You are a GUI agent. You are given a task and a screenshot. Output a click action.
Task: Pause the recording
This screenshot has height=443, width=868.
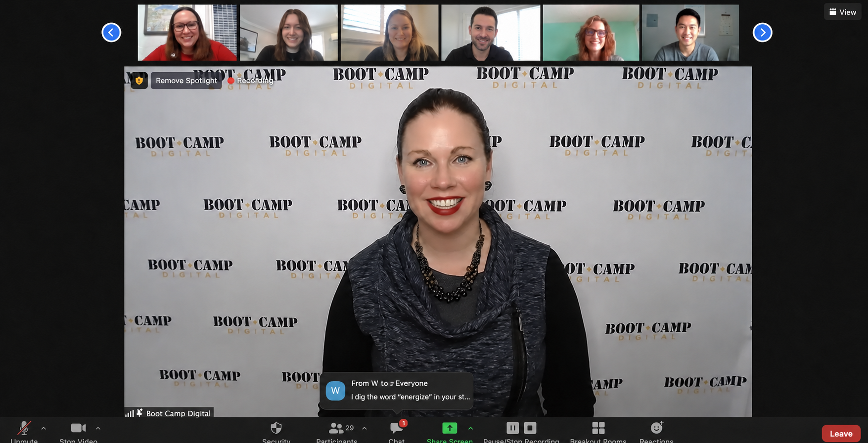coord(513,428)
